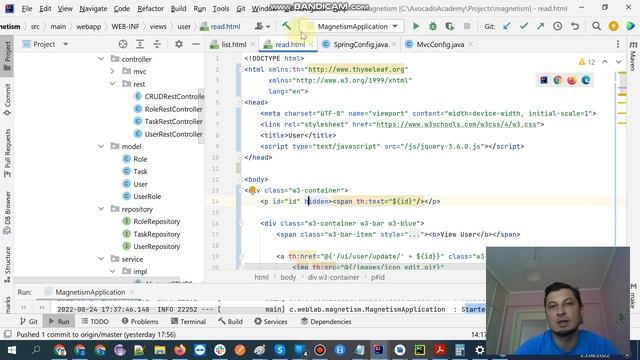Select opened file target icon in Project panel
Viewport: 640px width, 360px height.
point(122,44)
